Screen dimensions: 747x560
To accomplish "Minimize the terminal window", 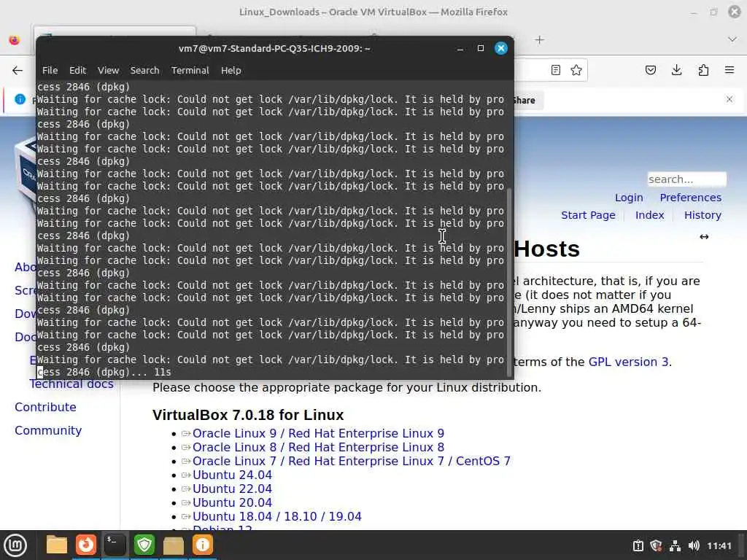I will 460,49.
